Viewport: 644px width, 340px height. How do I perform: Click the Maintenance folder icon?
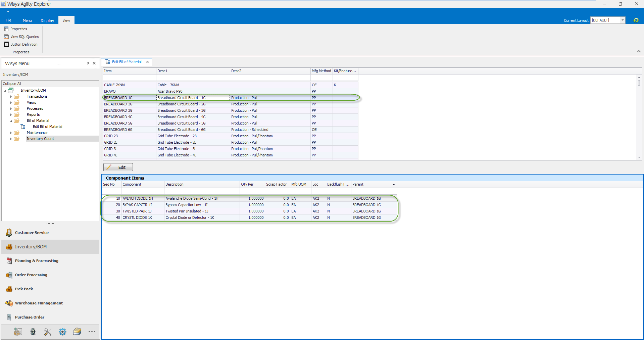(17, 133)
